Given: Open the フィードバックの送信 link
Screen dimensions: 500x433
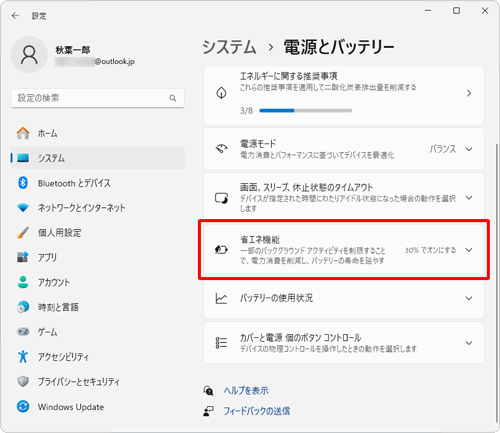Looking at the screenshot, I should pyautogui.click(x=257, y=411).
